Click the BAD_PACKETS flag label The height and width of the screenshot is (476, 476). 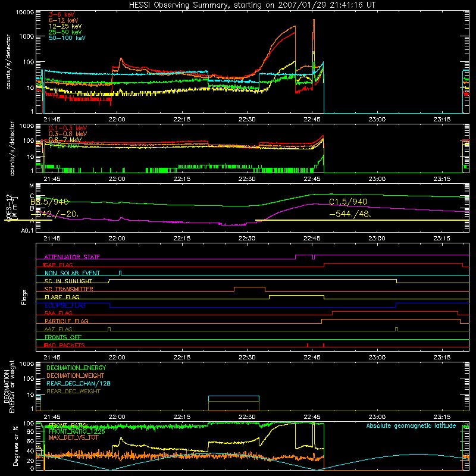(x=64, y=345)
